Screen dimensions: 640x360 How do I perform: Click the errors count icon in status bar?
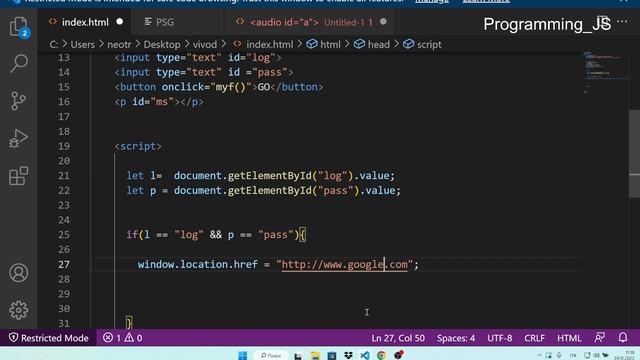112,338
